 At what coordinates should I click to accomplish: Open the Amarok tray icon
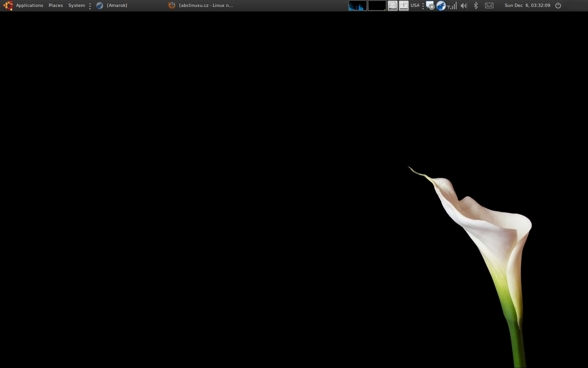pyautogui.click(x=441, y=6)
